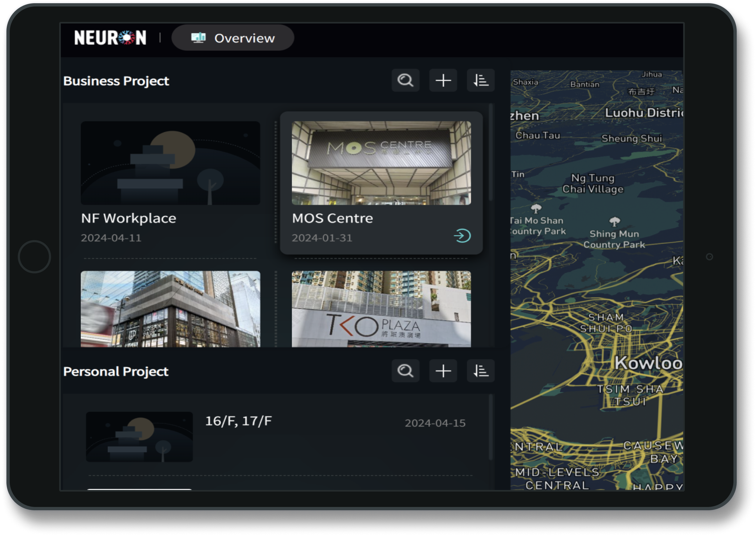Image resolution: width=756 pixels, height=536 pixels.
Task: Click Ng Tung Chai Village map label
Action: tap(593, 183)
